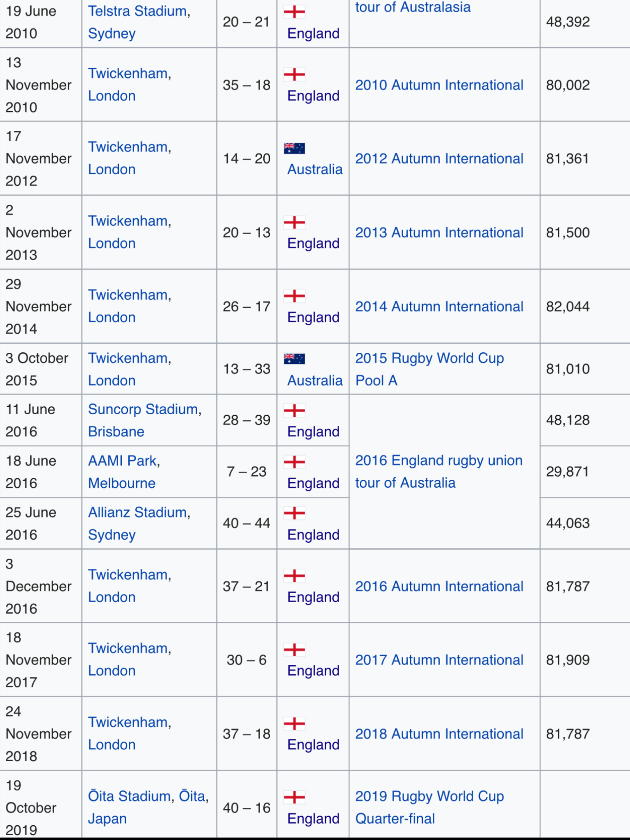The height and width of the screenshot is (840, 630).
Task: Open the 2010 Autumn International link
Action: 439,85
